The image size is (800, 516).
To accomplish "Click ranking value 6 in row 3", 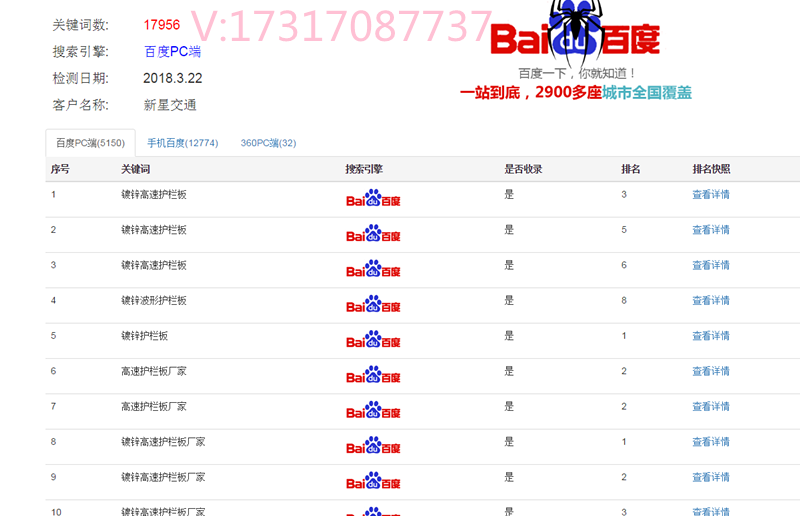I will click(624, 265).
